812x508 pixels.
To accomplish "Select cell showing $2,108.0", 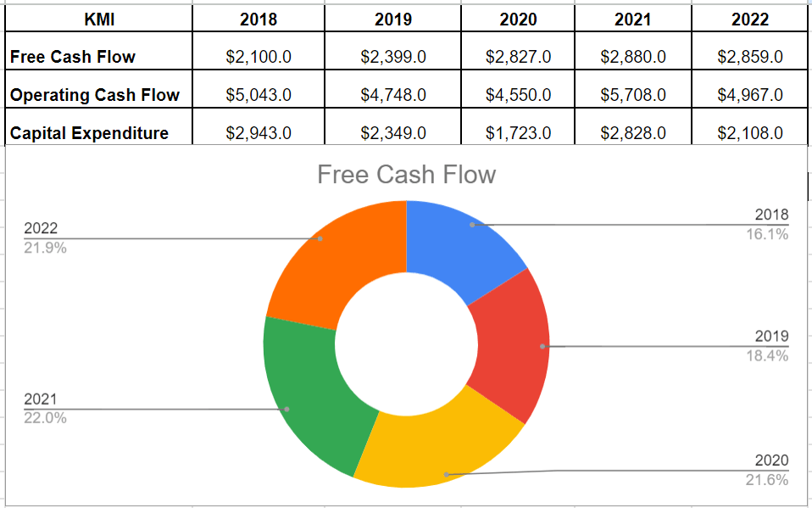I will coord(749,126).
